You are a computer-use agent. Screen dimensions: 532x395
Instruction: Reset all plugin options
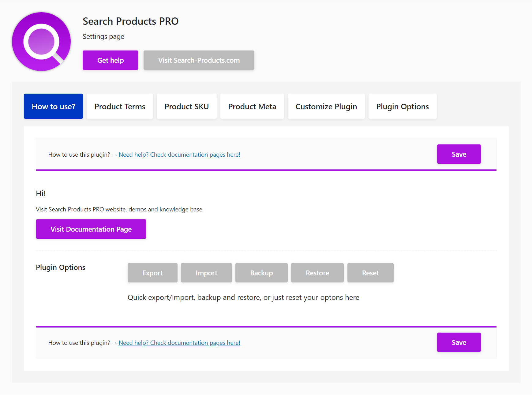tap(370, 273)
